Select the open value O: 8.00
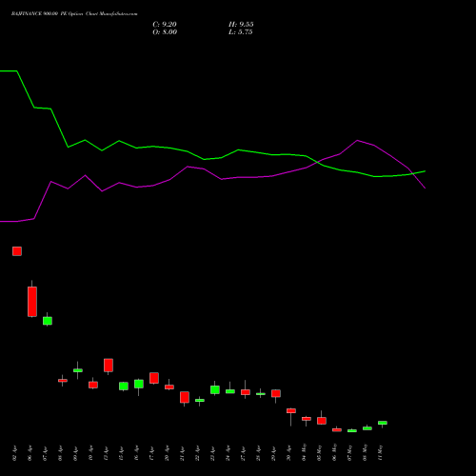The height and width of the screenshot is (476, 476). (x=165, y=32)
